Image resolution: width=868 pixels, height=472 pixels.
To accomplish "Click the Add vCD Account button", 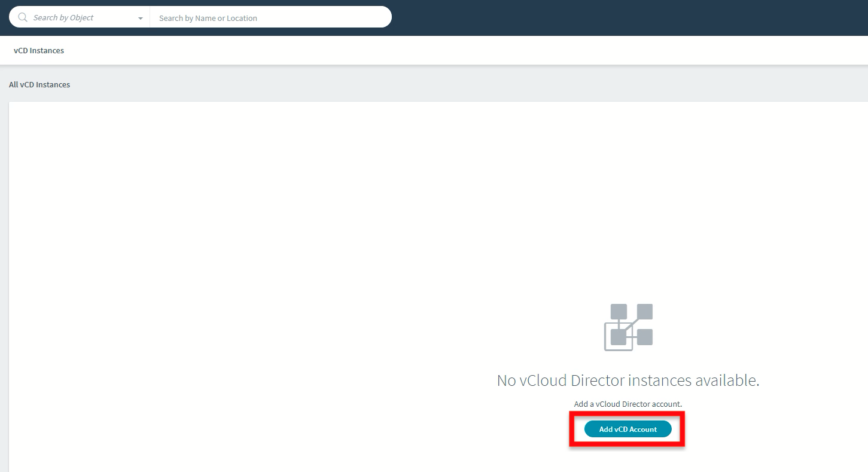I will [628, 429].
